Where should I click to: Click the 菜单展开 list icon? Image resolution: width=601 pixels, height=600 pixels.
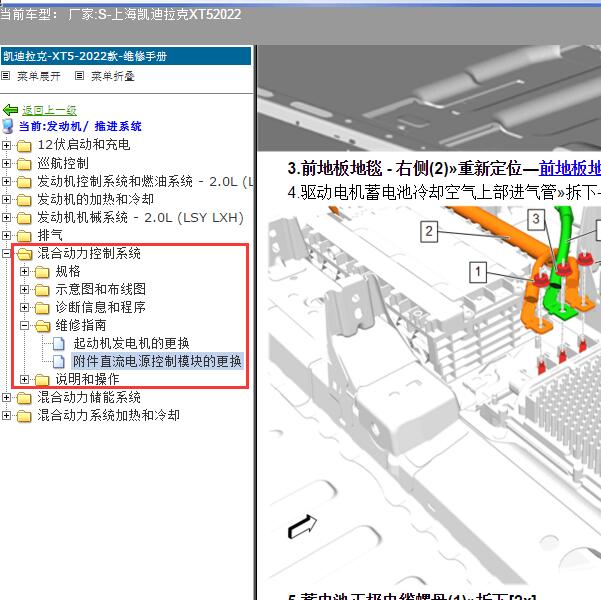[5, 76]
